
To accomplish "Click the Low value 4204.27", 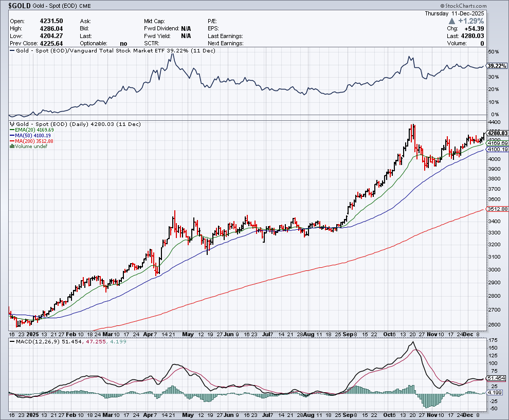I will [x=51, y=36].
